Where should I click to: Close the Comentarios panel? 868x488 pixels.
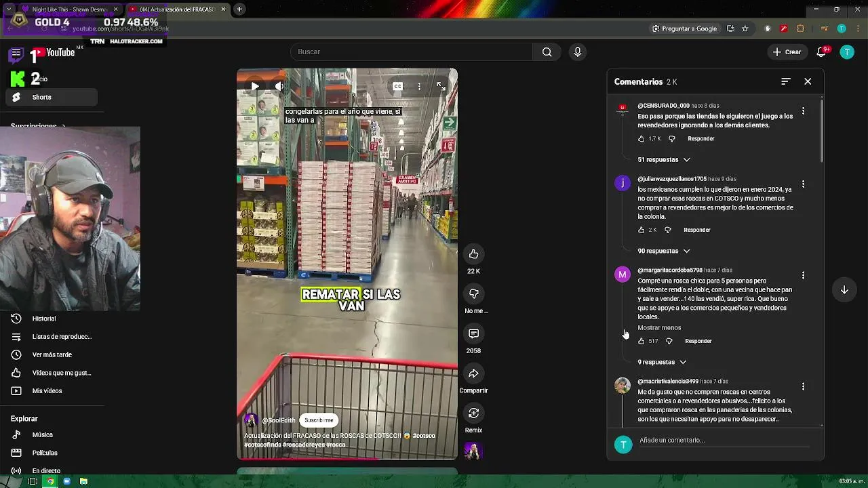click(808, 81)
